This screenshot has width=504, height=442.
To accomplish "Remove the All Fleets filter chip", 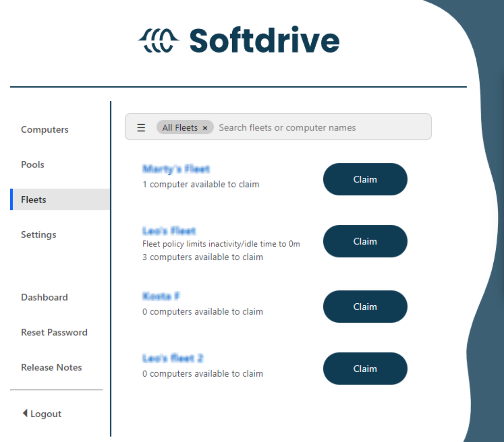I will 205,128.
